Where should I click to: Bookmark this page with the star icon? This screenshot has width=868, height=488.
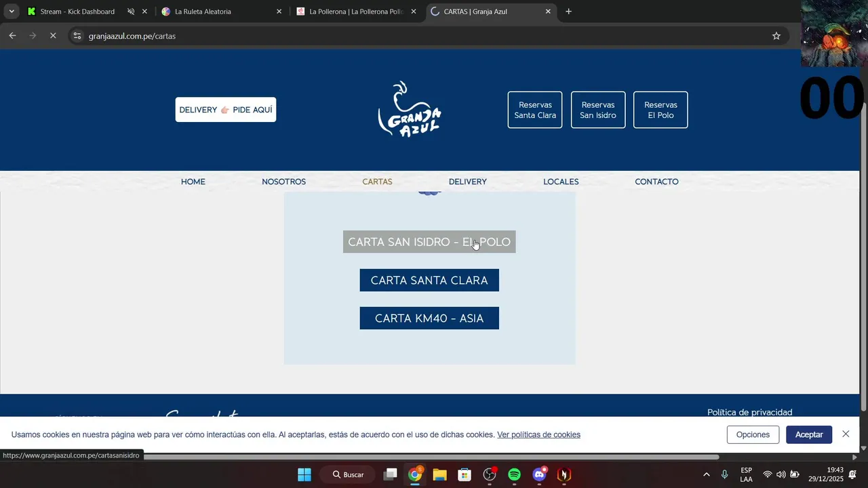776,36
